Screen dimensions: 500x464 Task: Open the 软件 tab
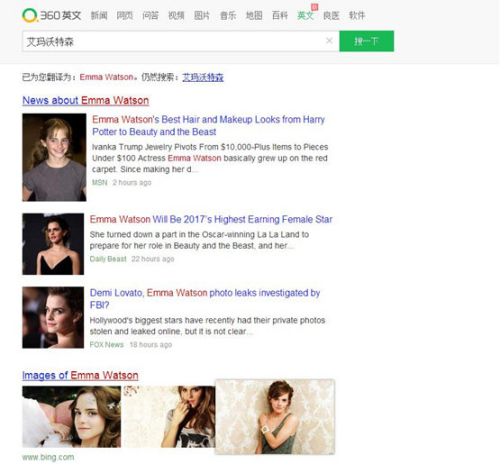click(357, 15)
